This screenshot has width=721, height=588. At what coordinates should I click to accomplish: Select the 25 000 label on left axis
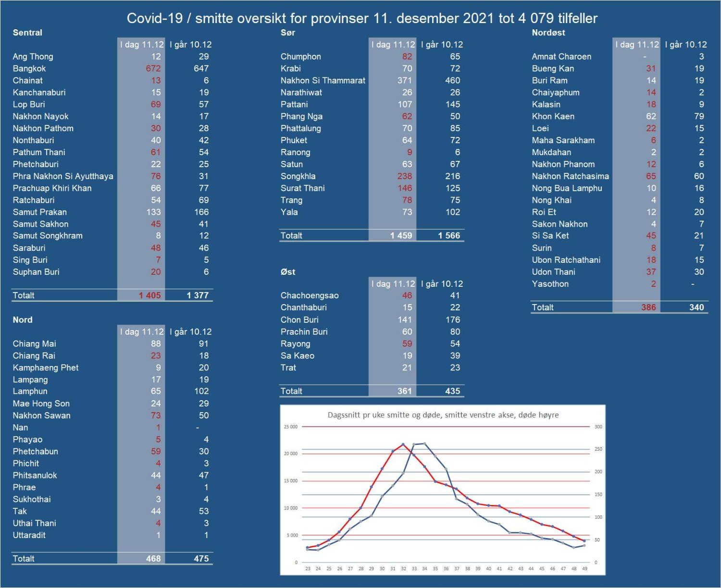tap(291, 427)
